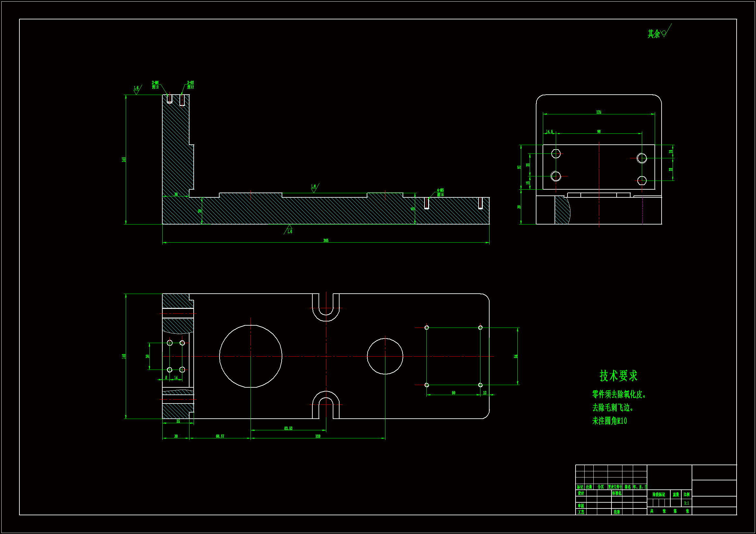The image size is (756, 534).
Task: Click the 技术要求 heading text
Action: coord(618,376)
